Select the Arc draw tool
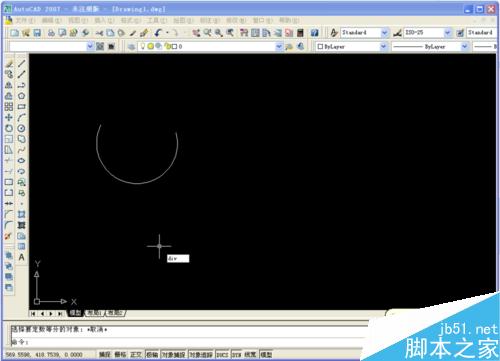This screenshot has width=500, height=361. tap(22, 117)
